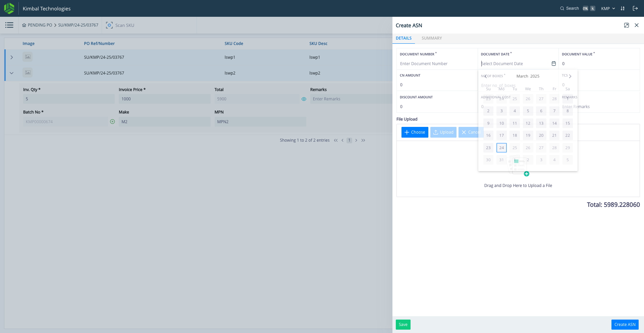Sort by SKU Code column header
The height and width of the screenshot is (333, 644).
click(x=234, y=44)
